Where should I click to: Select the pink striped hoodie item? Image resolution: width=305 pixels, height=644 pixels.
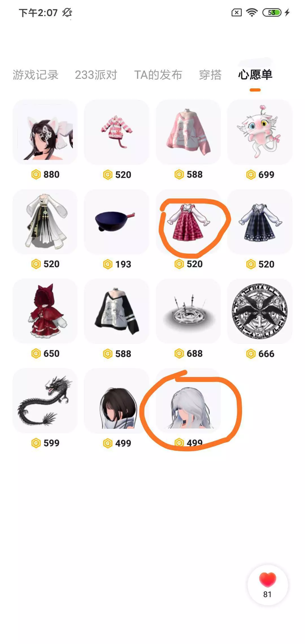point(116,132)
